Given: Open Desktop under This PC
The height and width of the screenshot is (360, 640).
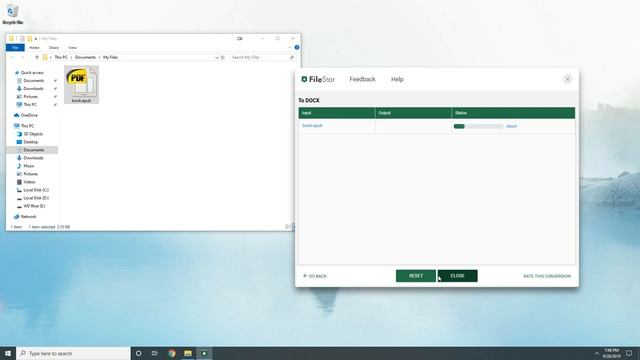Looking at the screenshot, I should (31, 142).
